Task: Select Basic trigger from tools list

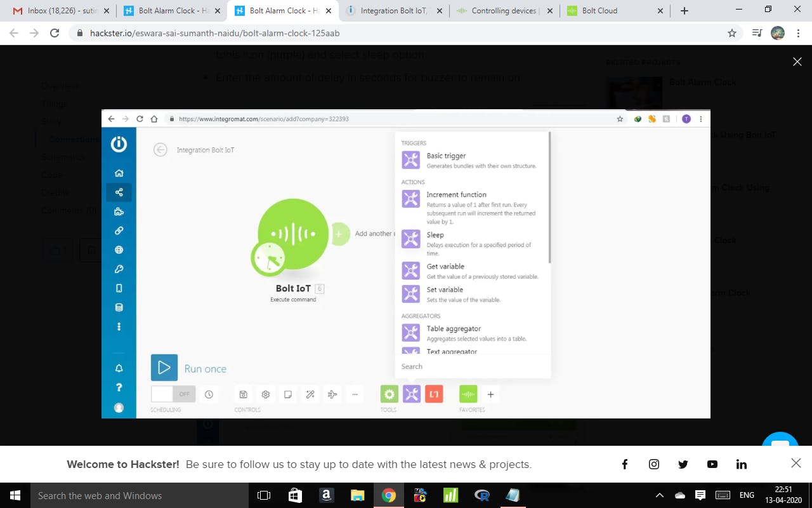Action: point(472,160)
